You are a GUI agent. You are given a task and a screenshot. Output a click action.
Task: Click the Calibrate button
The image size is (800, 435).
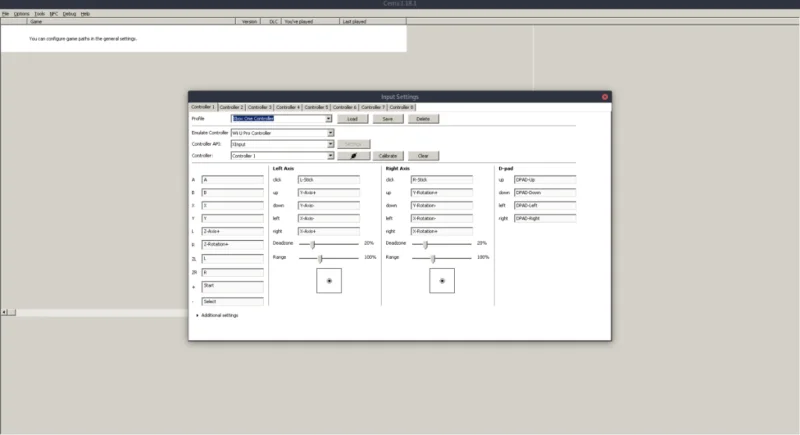388,156
